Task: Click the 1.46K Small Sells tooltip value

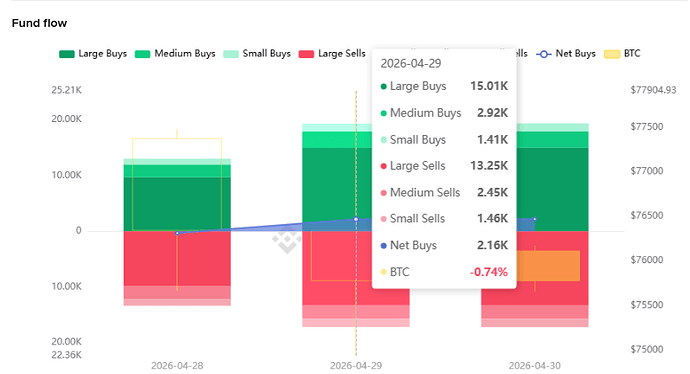Action: 492,219
